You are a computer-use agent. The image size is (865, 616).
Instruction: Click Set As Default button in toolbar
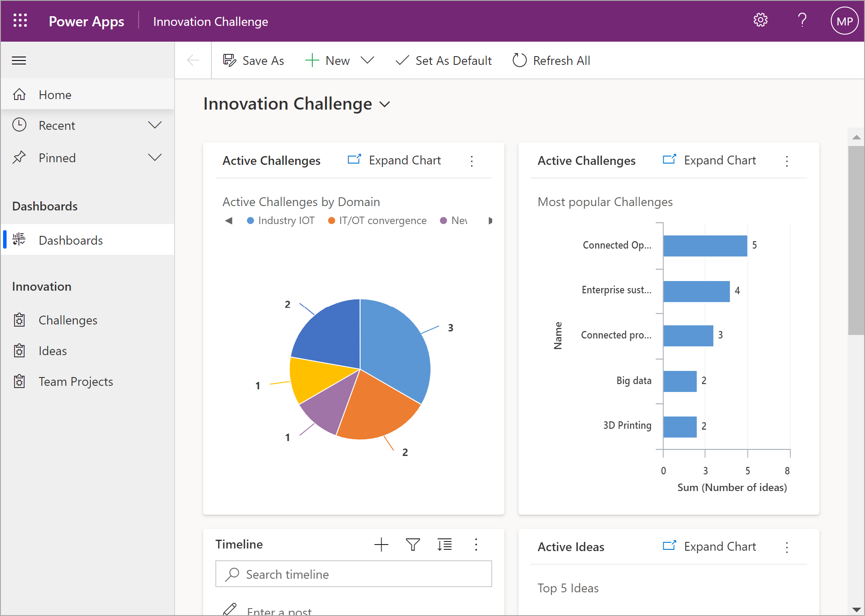(443, 61)
